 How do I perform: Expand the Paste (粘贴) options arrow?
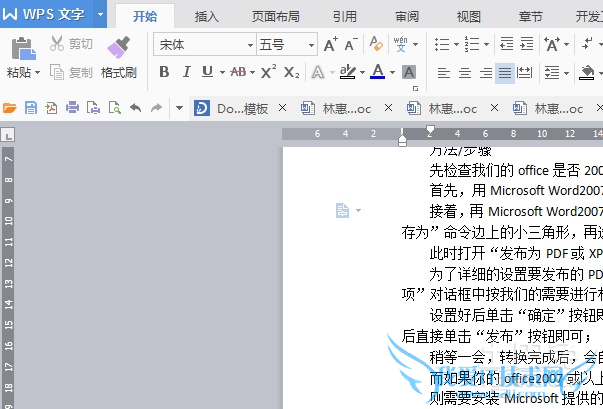pyautogui.click(x=37, y=72)
